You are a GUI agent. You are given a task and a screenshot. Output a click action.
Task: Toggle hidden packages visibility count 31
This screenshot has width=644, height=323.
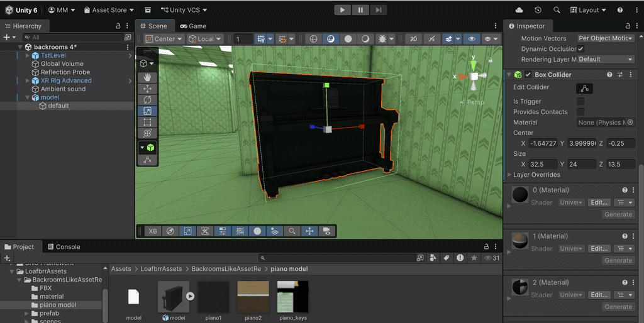(x=492, y=258)
